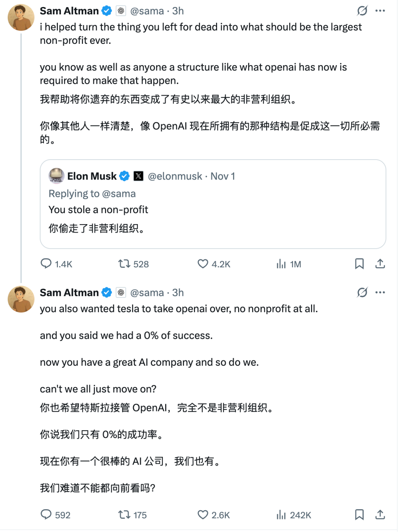
Task: Open more options on first tweet
Action: coord(380,11)
